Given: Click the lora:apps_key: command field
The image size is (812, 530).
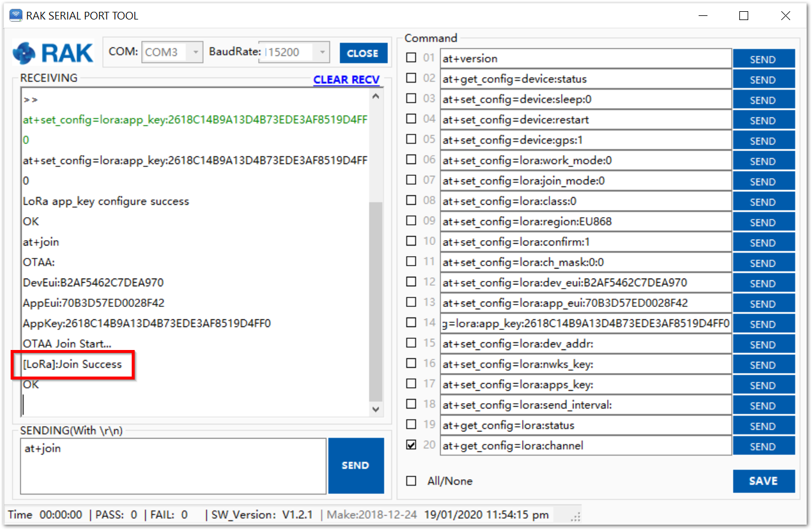Looking at the screenshot, I should click(586, 384).
